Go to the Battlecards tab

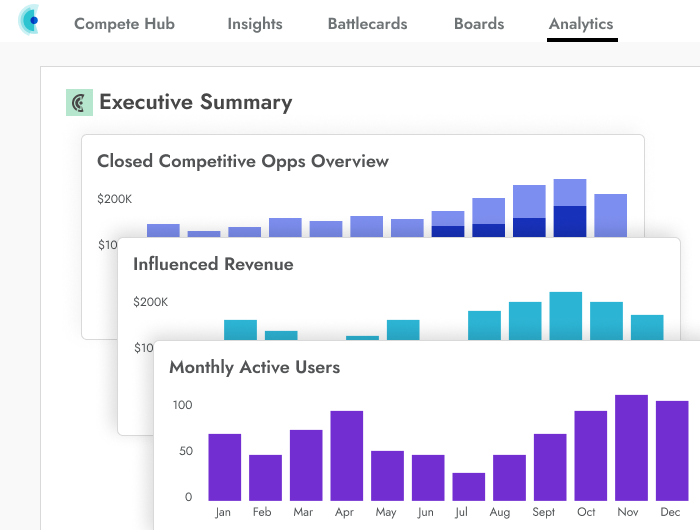tap(367, 24)
